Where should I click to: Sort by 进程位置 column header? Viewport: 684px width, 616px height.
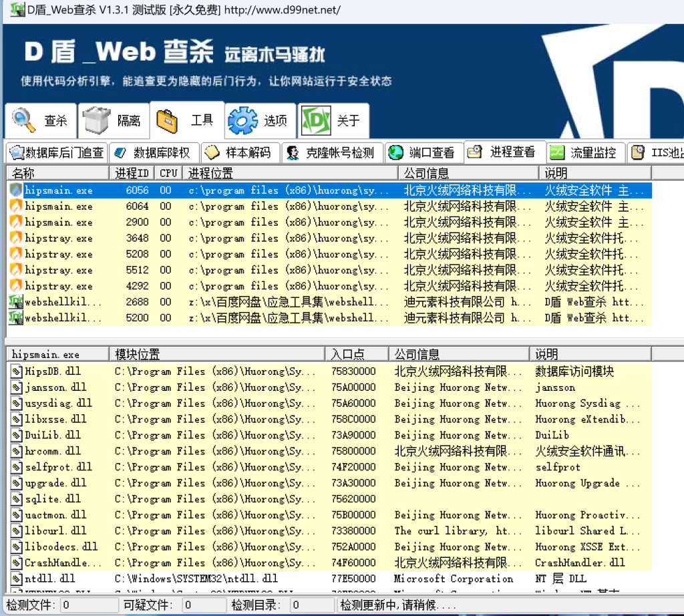click(x=290, y=173)
